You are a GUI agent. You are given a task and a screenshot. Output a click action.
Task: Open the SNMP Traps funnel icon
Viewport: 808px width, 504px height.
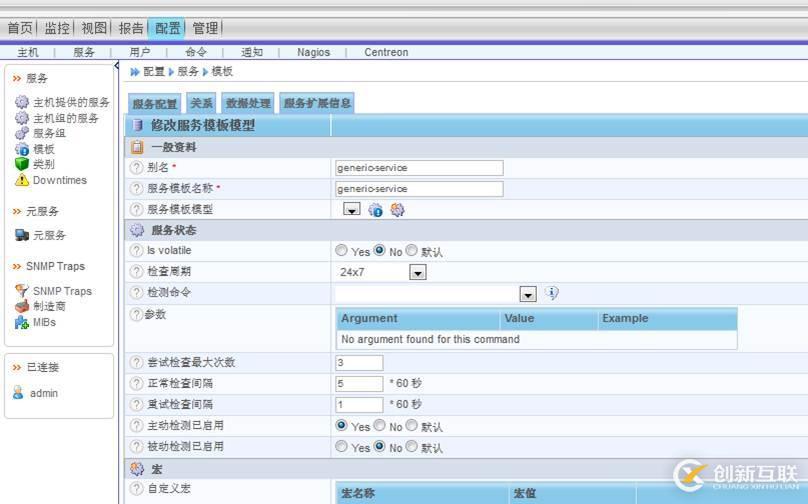tap(22, 291)
